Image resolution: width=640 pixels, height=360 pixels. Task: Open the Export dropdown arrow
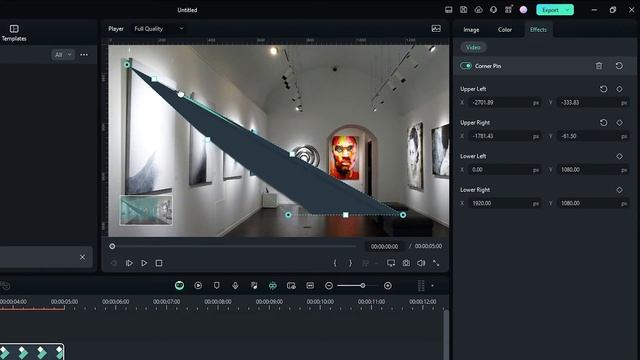(x=568, y=10)
